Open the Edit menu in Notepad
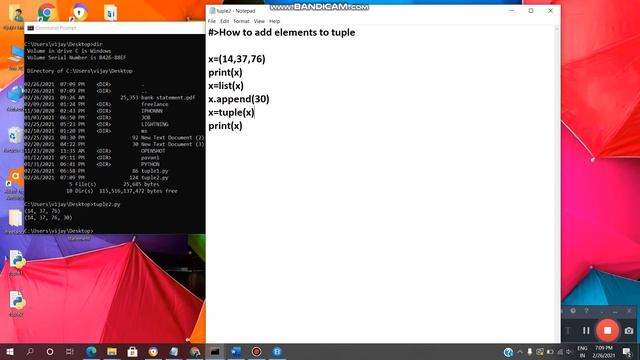The image size is (640, 360). [x=224, y=21]
